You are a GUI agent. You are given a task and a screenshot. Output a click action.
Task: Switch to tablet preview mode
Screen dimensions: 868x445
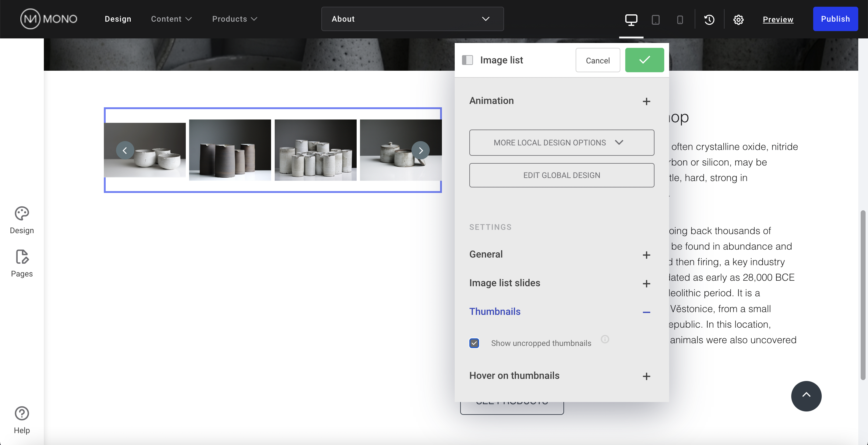655,19
